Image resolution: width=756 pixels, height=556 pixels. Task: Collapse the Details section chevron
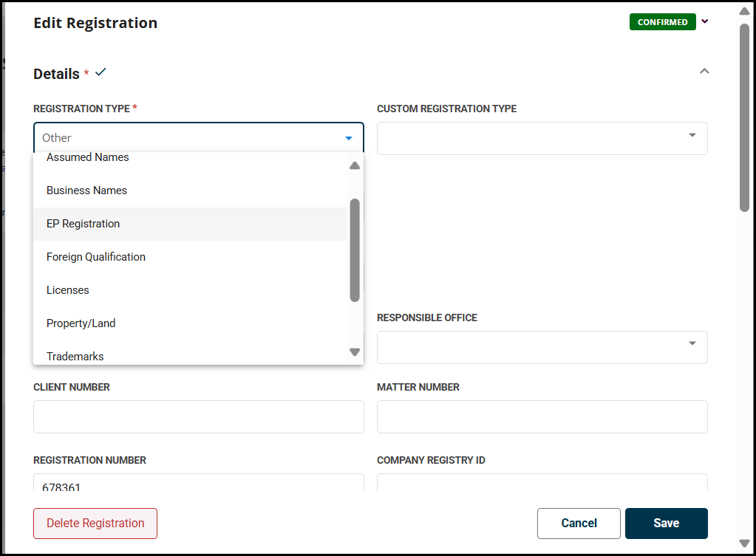704,72
